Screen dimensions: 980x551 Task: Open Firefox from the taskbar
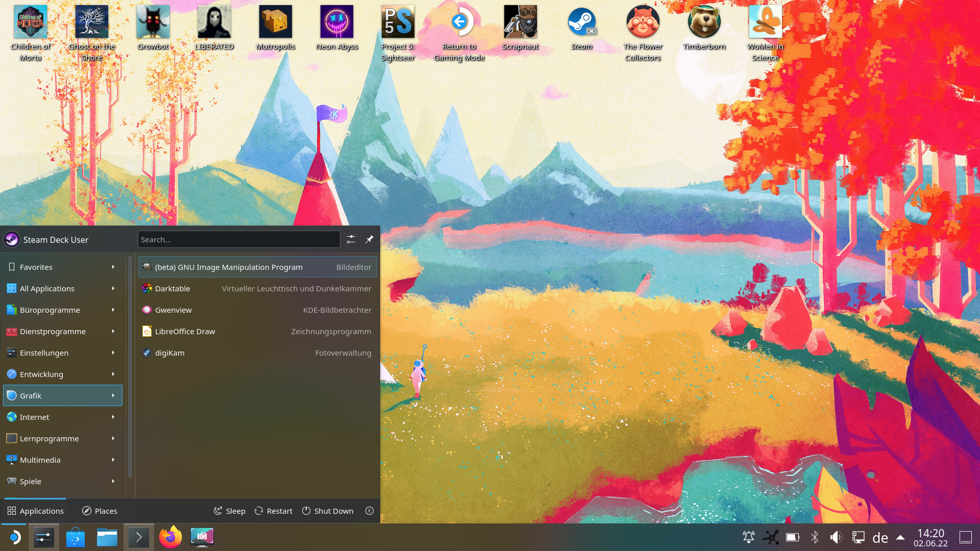(x=170, y=537)
